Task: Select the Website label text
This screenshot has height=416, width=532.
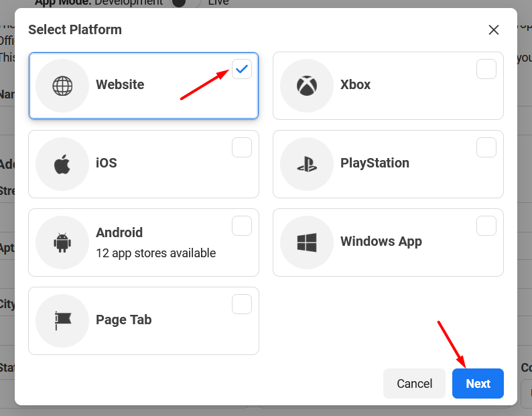Action: [120, 84]
